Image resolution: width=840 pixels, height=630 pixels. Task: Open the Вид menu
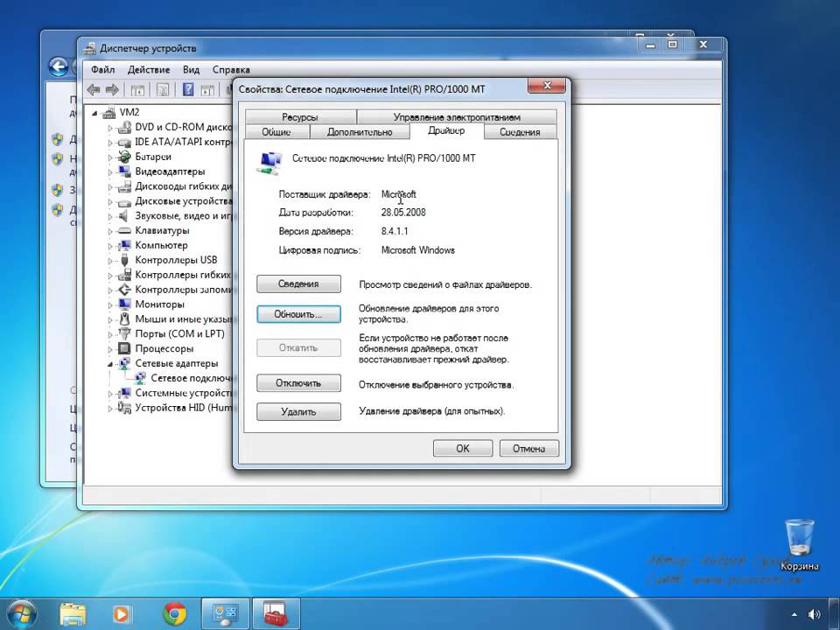pyautogui.click(x=191, y=70)
